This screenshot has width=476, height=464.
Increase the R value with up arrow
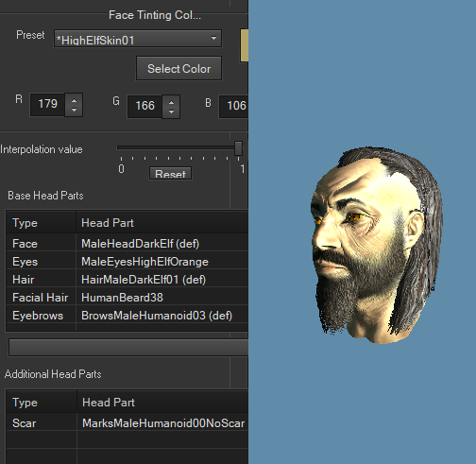tap(74, 100)
